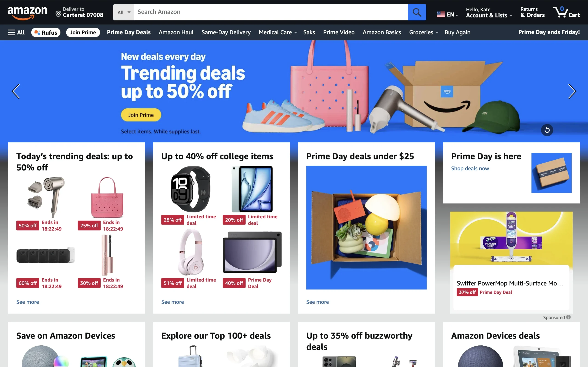Click the magnifying glass search button
This screenshot has width=588, height=367.
pos(417,12)
